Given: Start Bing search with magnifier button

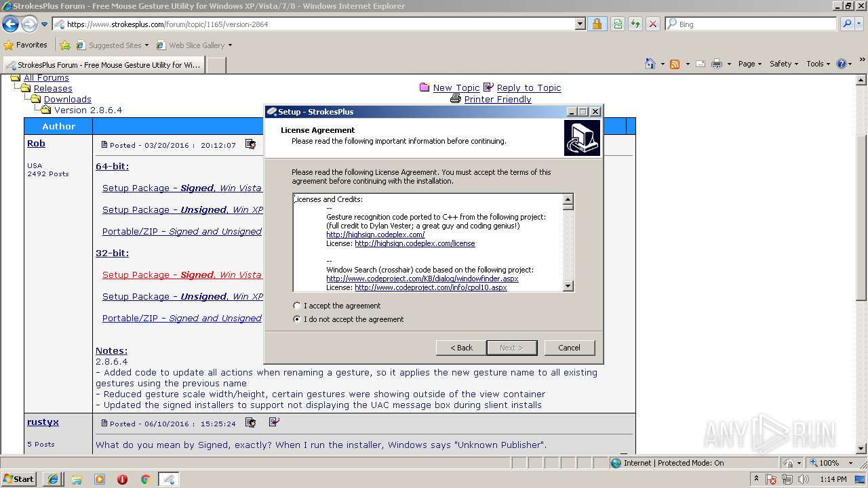Looking at the screenshot, I should [846, 24].
